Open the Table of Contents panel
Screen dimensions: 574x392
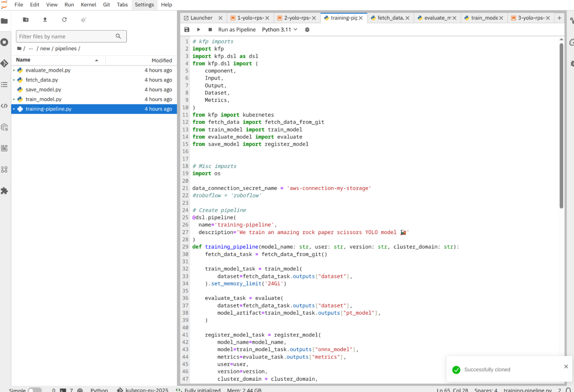tap(5, 84)
